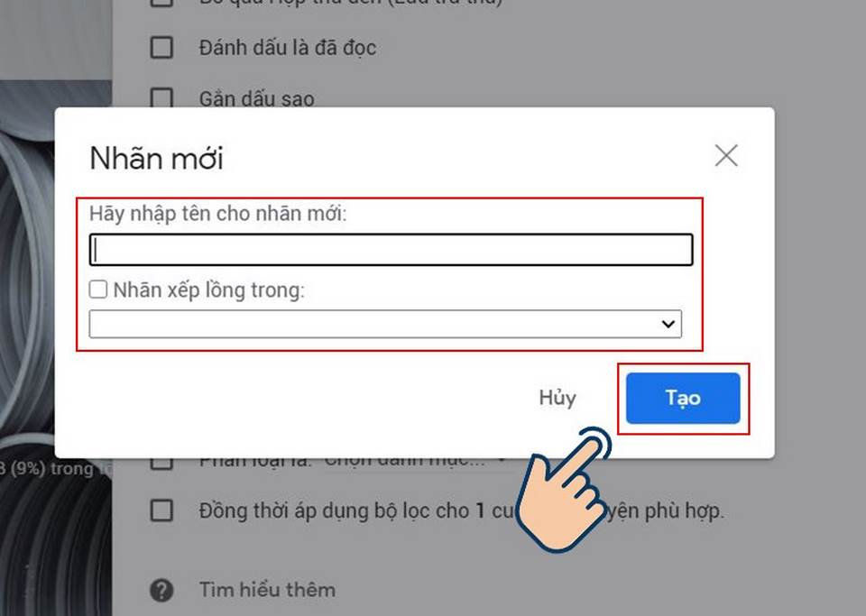The width and height of the screenshot is (866, 616).
Task: Toggle the cut-off checkbox at the very top
Action: [161, 4]
